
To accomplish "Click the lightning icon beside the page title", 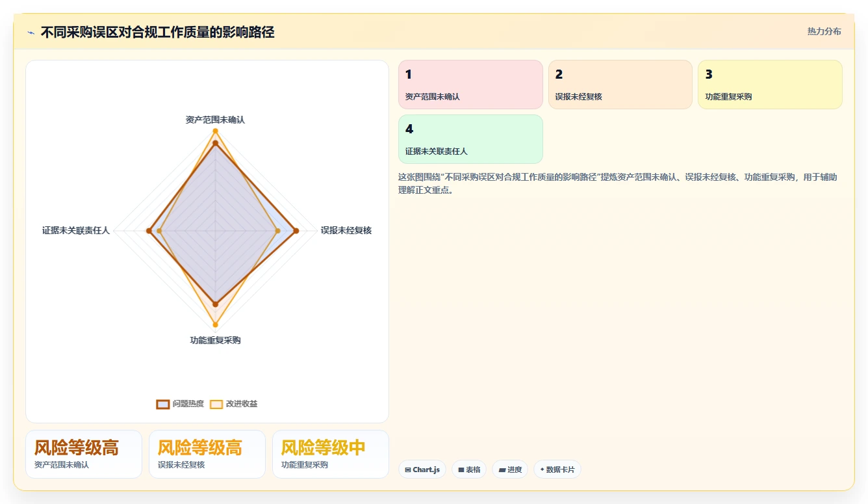I will click(31, 33).
